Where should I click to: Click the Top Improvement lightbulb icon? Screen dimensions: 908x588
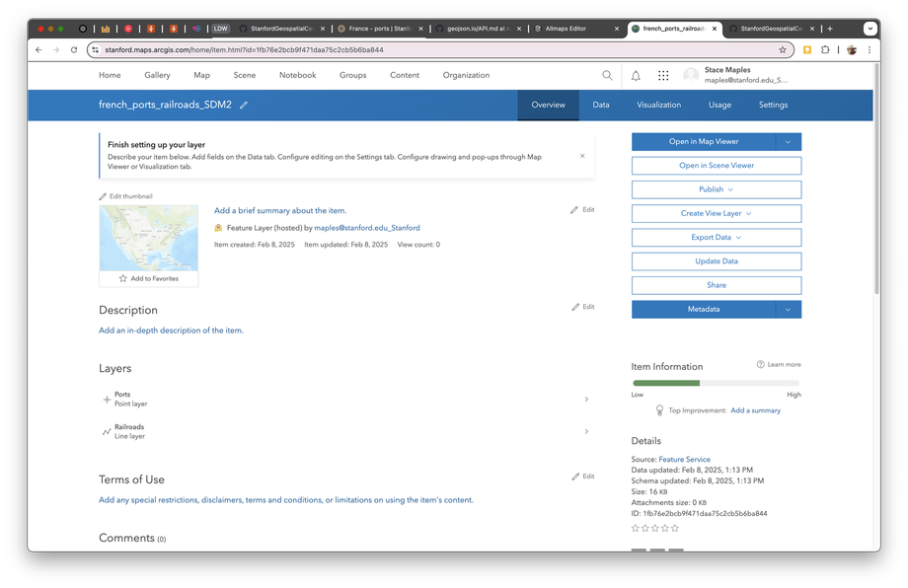(x=659, y=410)
